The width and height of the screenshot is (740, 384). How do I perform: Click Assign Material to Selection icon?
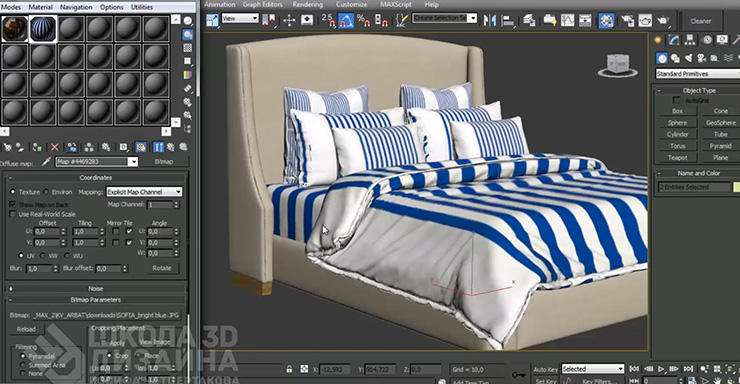click(37, 148)
